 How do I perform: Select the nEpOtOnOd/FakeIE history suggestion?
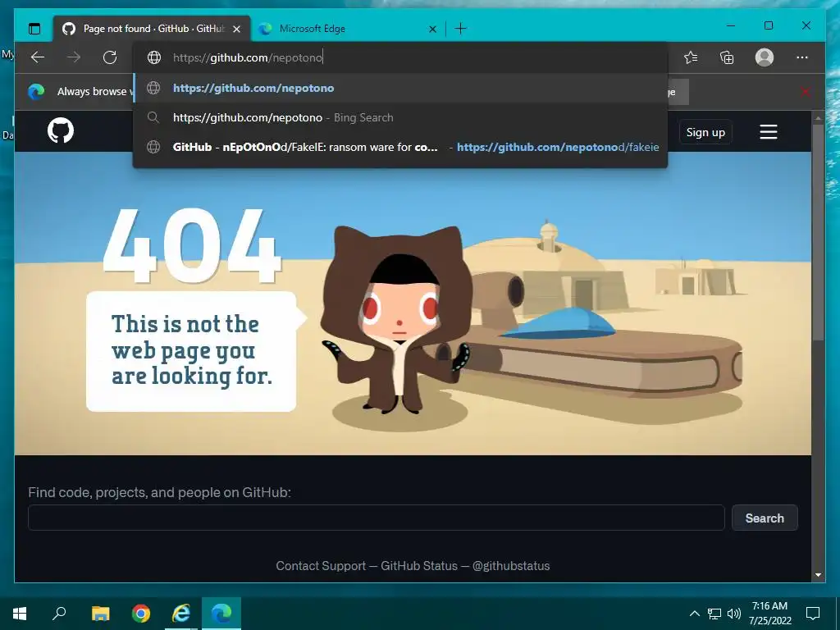tap(399, 147)
